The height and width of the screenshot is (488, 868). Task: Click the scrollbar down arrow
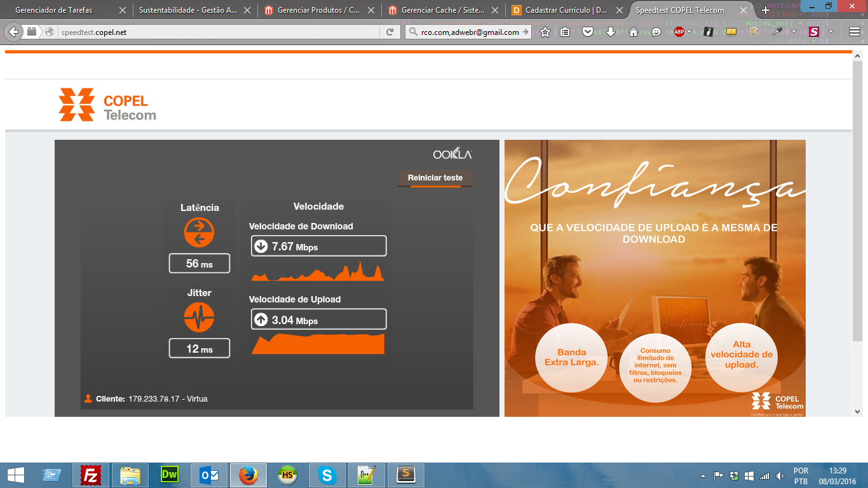point(858,412)
